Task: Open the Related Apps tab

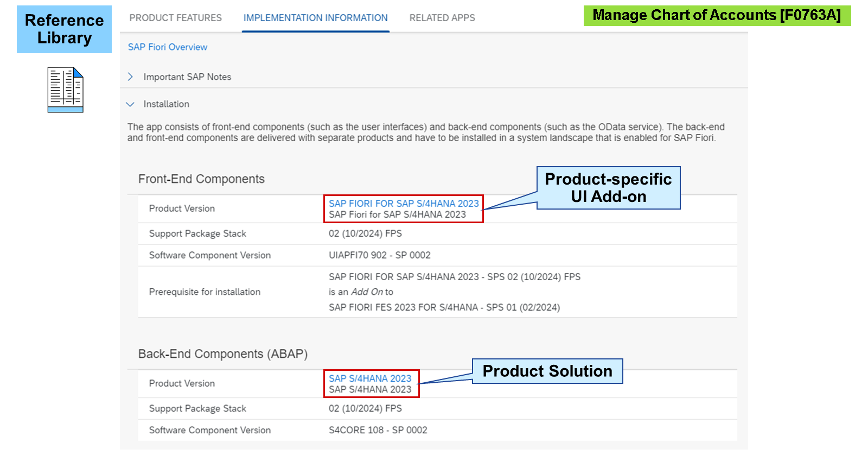Action: click(442, 18)
